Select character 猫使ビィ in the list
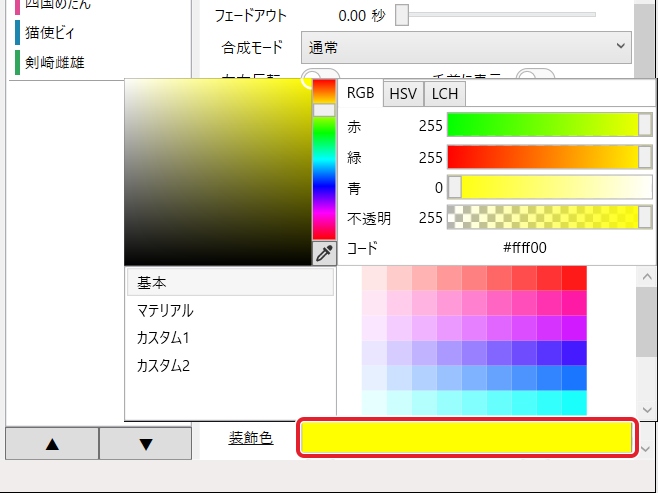This screenshot has height=493, width=658. (50, 33)
